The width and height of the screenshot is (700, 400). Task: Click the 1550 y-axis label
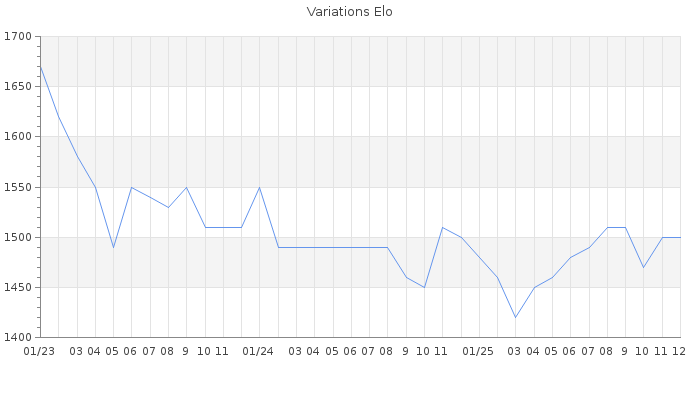[x=18, y=187]
